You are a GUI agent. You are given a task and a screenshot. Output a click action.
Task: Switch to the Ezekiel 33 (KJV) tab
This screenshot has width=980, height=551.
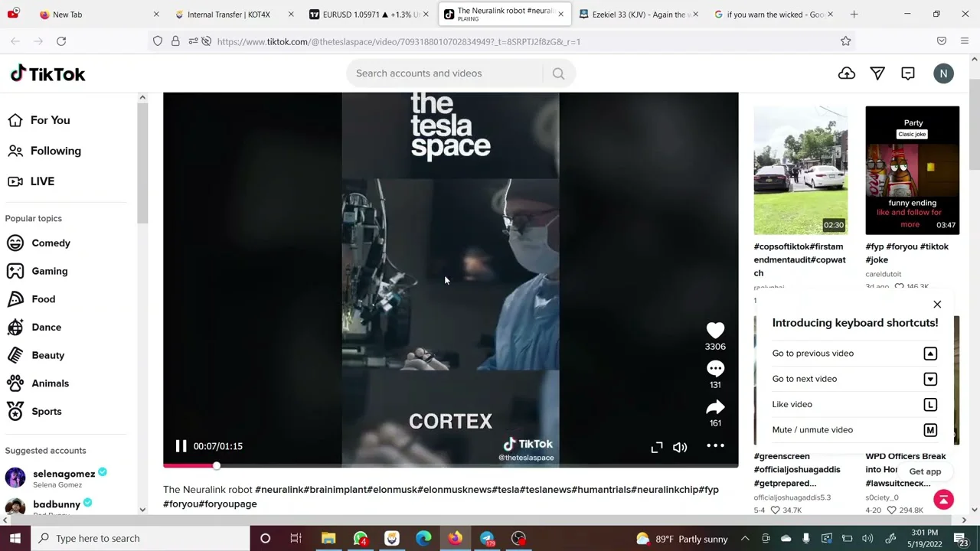(639, 15)
